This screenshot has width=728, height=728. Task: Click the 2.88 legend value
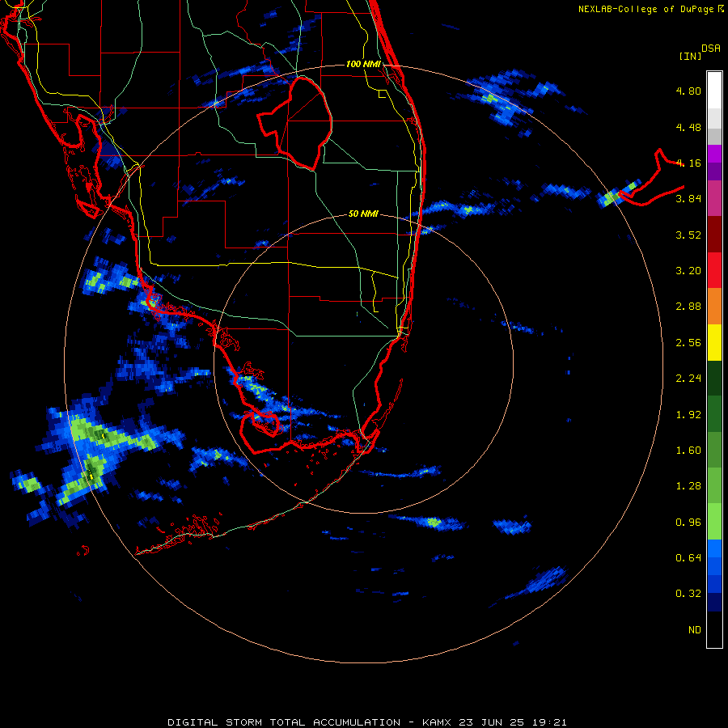pyautogui.click(x=688, y=307)
